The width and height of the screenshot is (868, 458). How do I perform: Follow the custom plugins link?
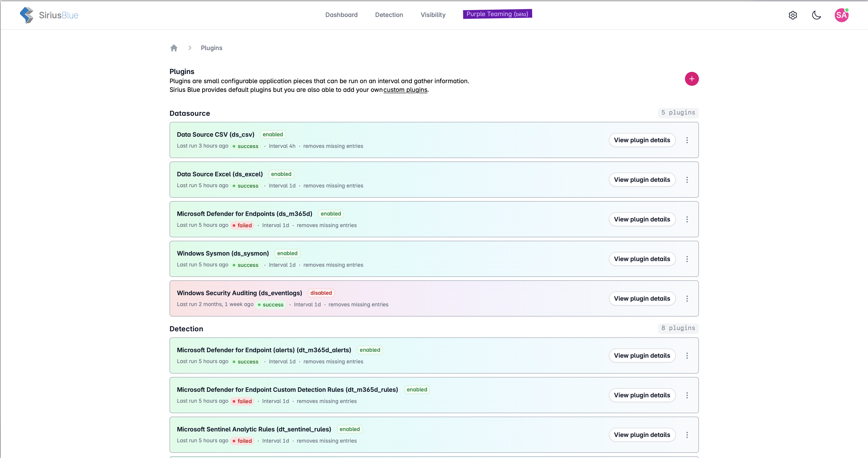(405, 90)
